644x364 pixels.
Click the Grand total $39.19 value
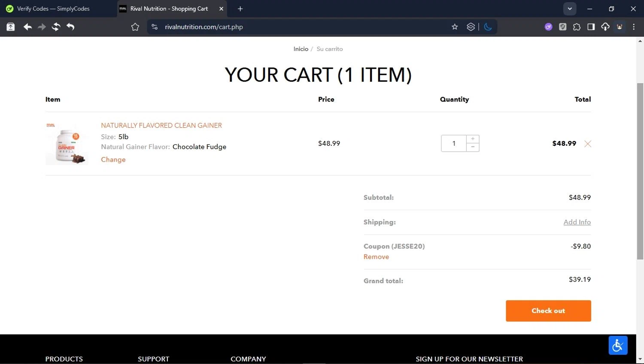[x=580, y=279]
